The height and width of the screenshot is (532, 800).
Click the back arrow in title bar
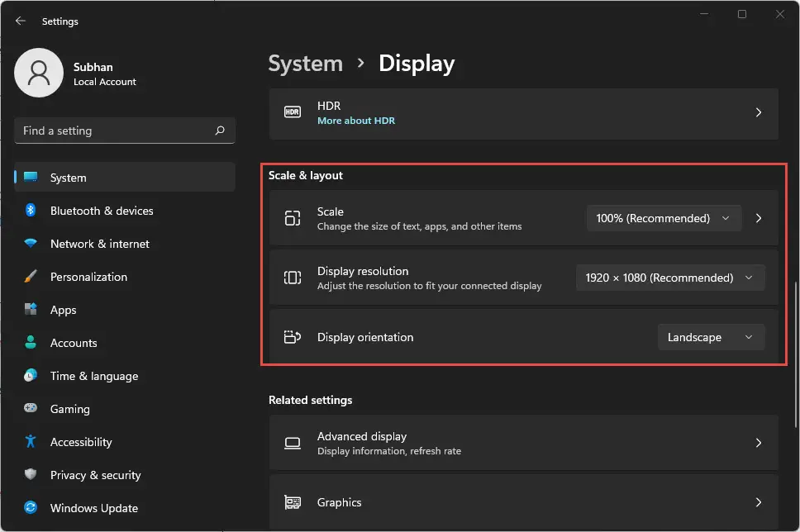(x=21, y=21)
